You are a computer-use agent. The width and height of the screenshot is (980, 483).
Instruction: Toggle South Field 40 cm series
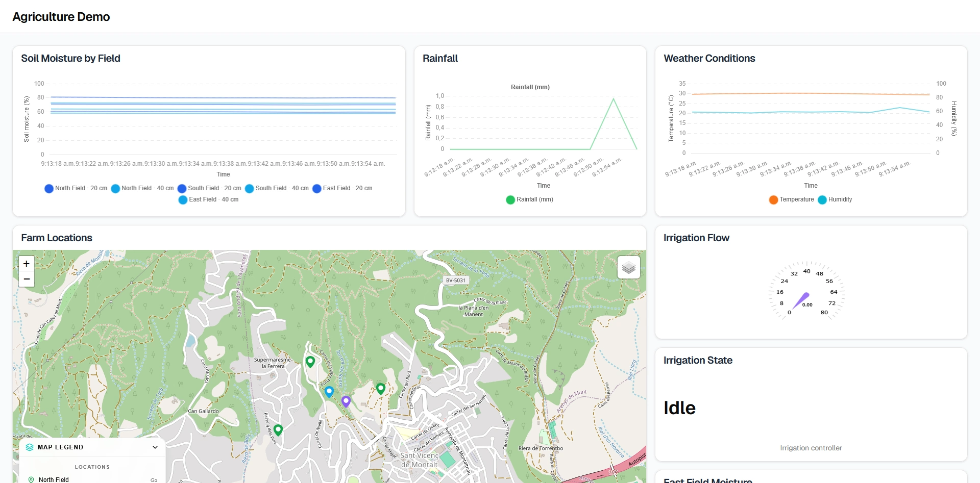[277, 188]
